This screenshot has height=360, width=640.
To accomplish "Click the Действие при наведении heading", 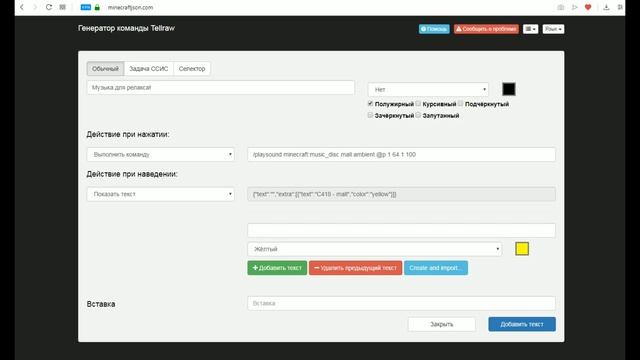I will point(132,174).
